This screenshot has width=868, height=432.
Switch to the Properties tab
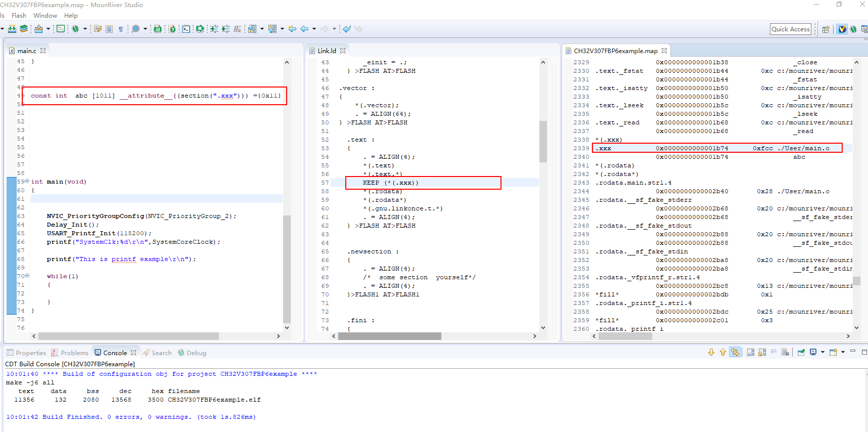click(26, 353)
